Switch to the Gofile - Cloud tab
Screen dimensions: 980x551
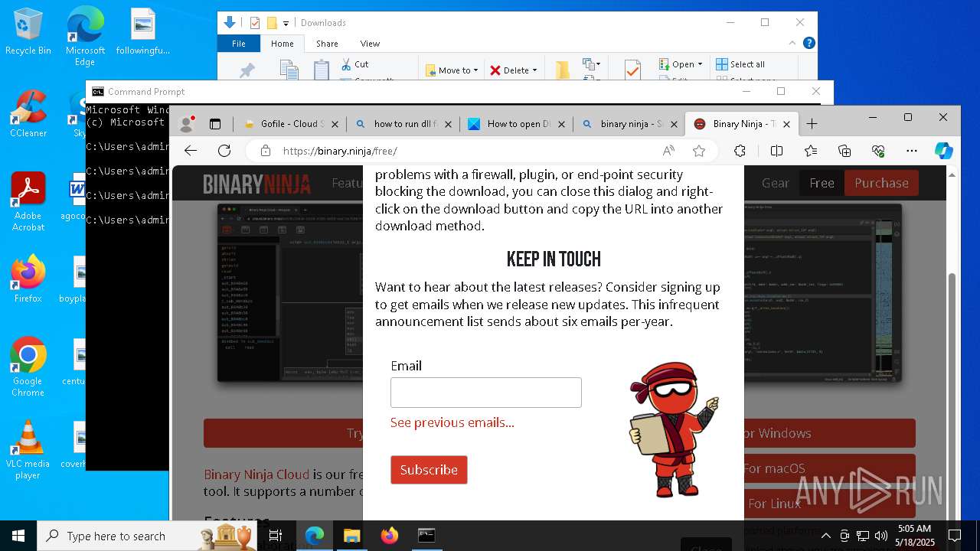pos(290,124)
